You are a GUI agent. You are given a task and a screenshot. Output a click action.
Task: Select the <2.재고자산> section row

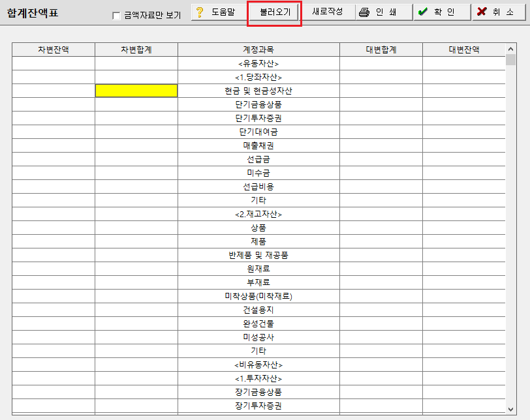point(258,214)
